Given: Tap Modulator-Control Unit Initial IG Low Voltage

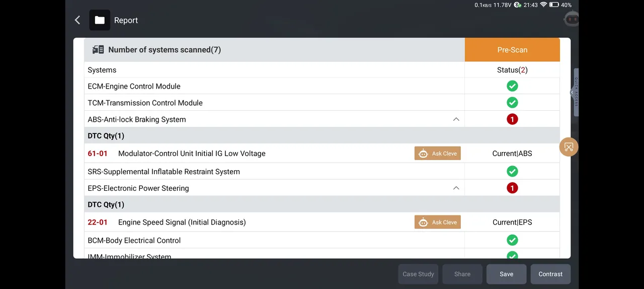Looking at the screenshot, I should 192,154.
